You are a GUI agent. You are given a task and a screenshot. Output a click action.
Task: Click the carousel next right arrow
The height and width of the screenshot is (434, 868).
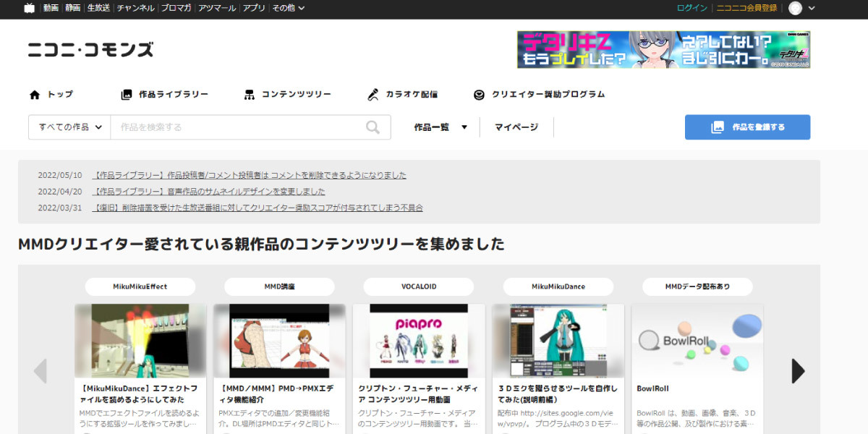798,371
